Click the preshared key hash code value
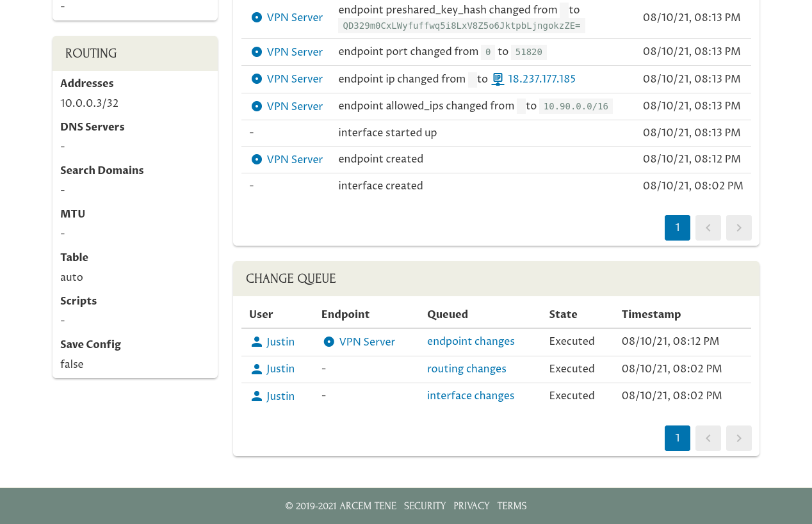The width and height of the screenshot is (812, 524). coord(462,26)
